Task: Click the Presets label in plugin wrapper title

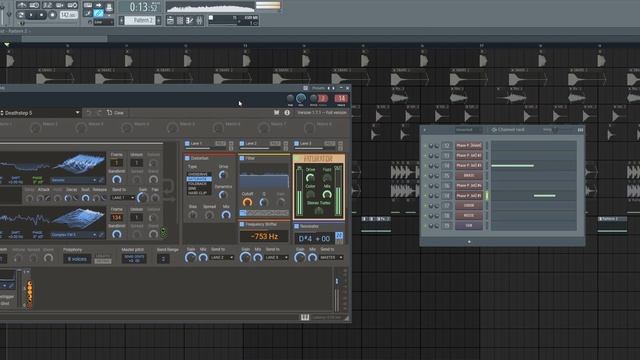Action: [x=319, y=88]
